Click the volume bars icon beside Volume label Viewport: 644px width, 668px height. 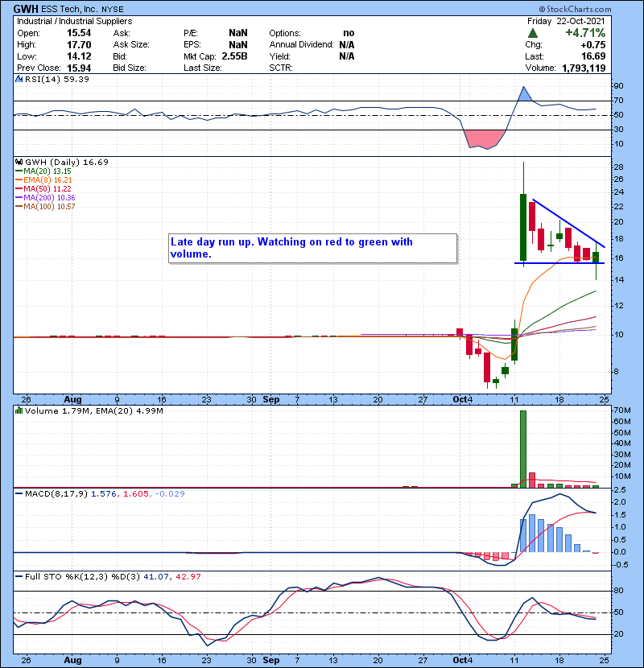click(x=19, y=410)
